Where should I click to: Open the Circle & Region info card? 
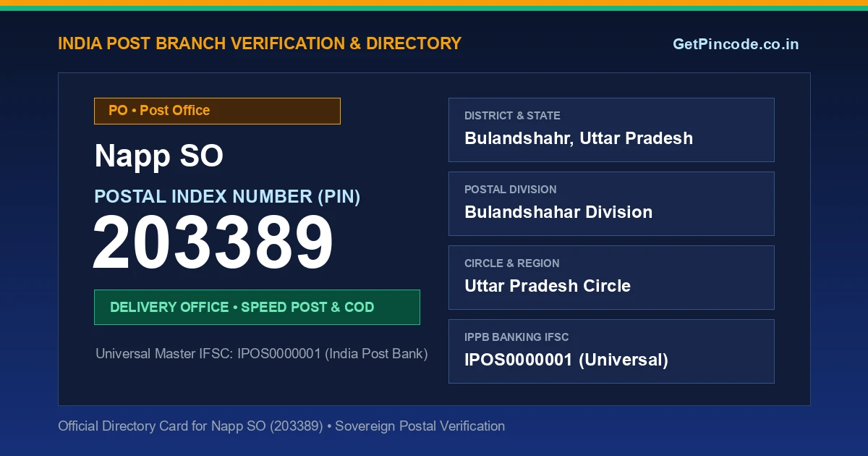pyautogui.click(x=611, y=277)
